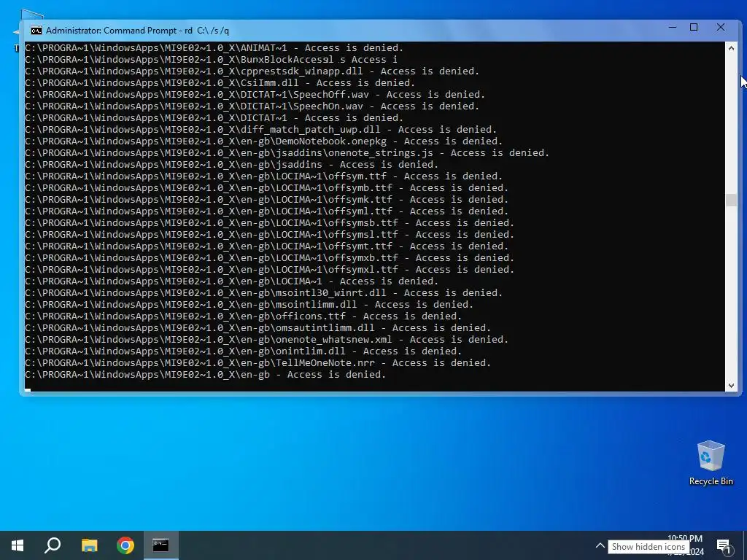Viewport: 747px width, 560px height.
Task: Click the onenote_whatsnew.xml line
Action: [267, 340]
